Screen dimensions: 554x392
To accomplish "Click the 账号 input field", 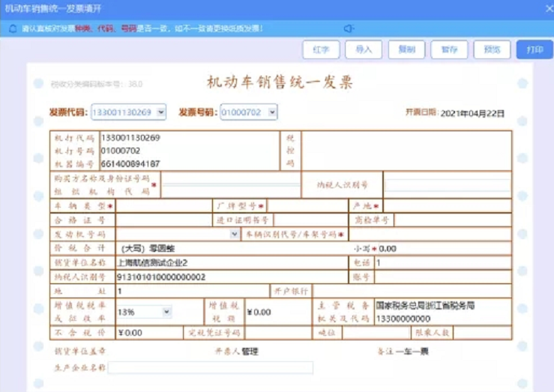I will (443, 277).
